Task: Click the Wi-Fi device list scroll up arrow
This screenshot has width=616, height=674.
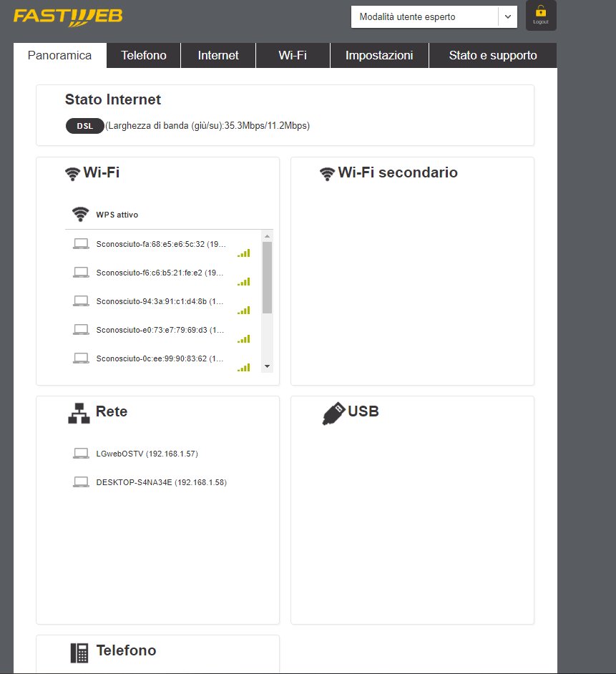Action: pos(267,236)
